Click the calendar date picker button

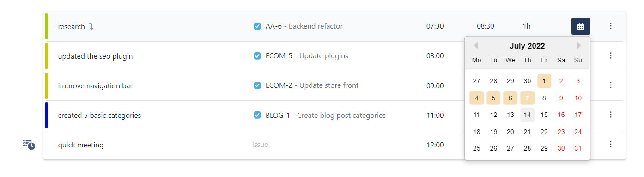(x=581, y=26)
